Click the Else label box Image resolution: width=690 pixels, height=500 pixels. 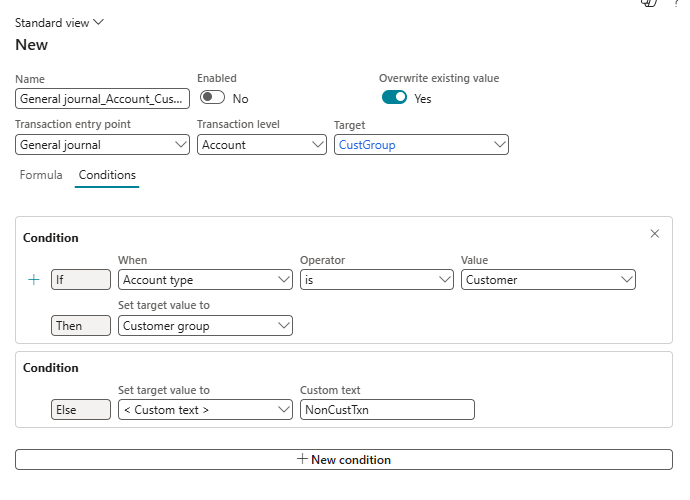coord(81,410)
